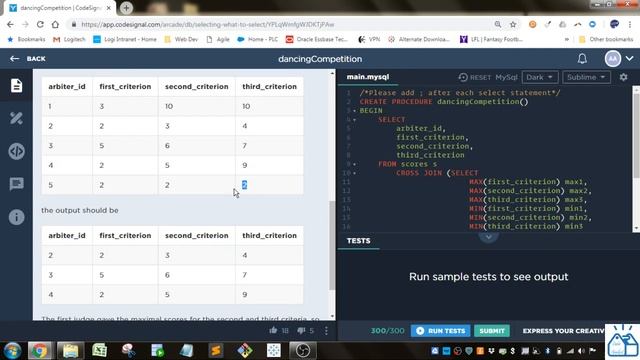
Task: Click RESET code button
Action: click(475, 77)
